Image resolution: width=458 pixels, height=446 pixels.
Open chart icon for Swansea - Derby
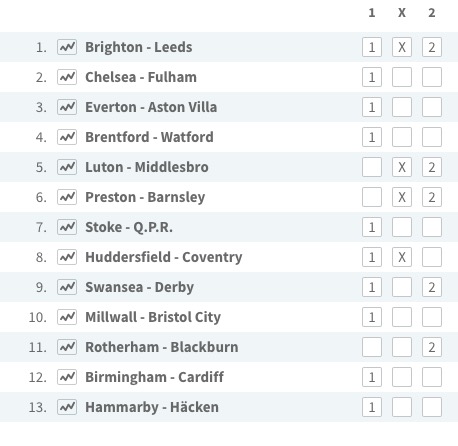point(67,287)
